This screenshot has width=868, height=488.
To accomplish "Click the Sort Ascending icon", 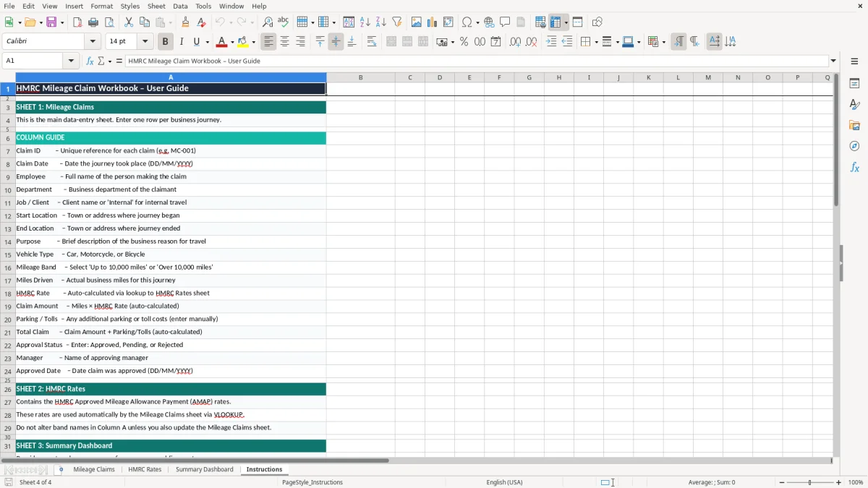I will tap(365, 22).
